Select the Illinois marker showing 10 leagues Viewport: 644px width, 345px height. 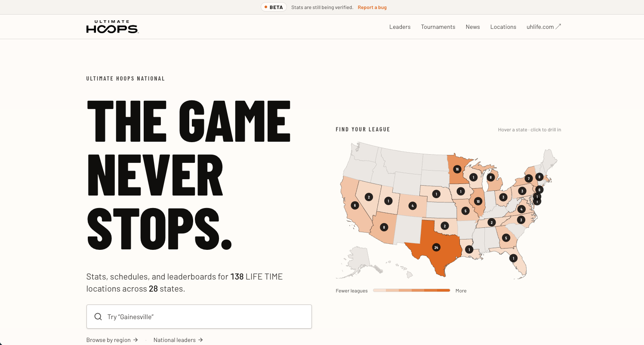pos(478,201)
